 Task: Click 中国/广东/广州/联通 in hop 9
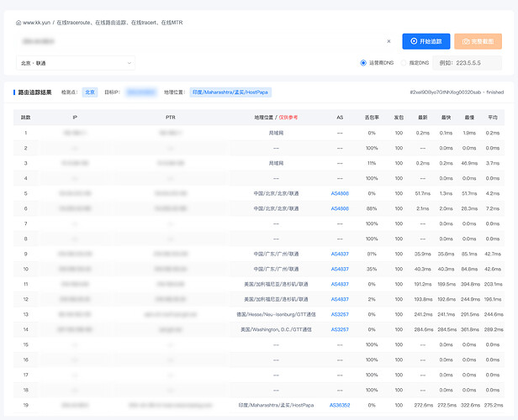(x=276, y=254)
